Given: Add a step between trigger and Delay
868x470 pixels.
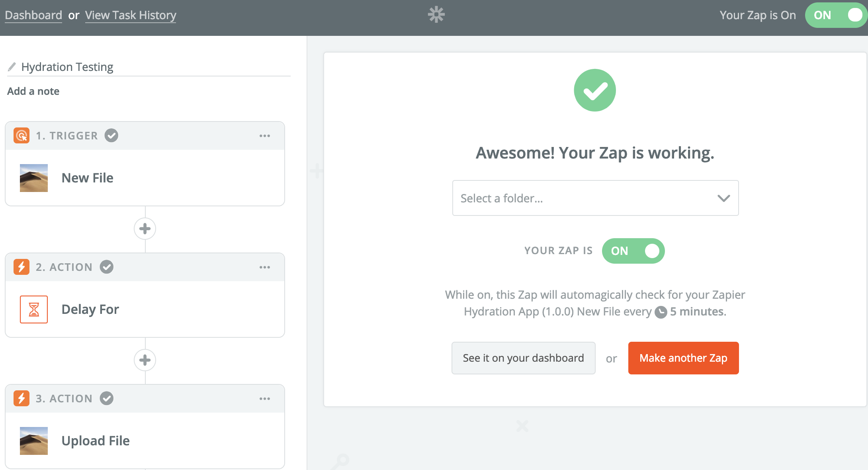Looking at the screenshot, I should [145, 229].
